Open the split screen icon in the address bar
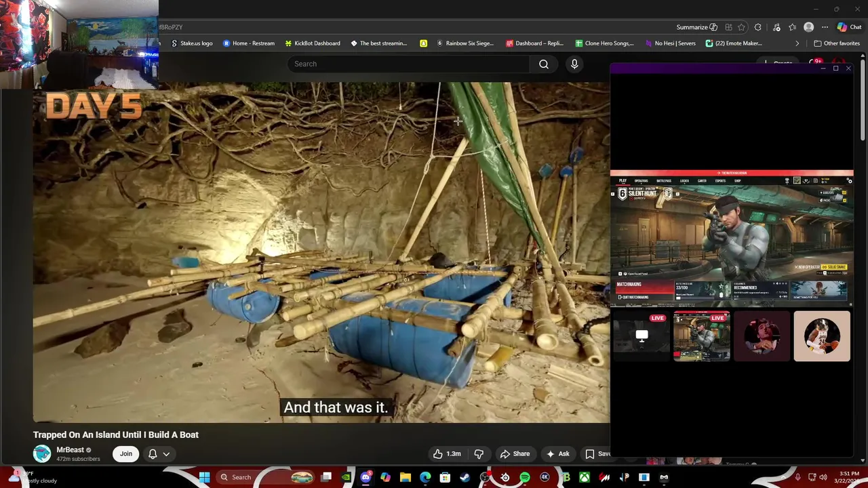The width and height of the screenshot is (868, 488). tap(728, 27)
